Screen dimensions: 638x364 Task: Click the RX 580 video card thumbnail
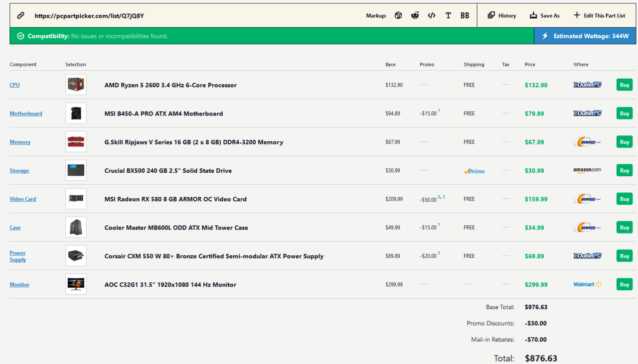click(76, 199)
